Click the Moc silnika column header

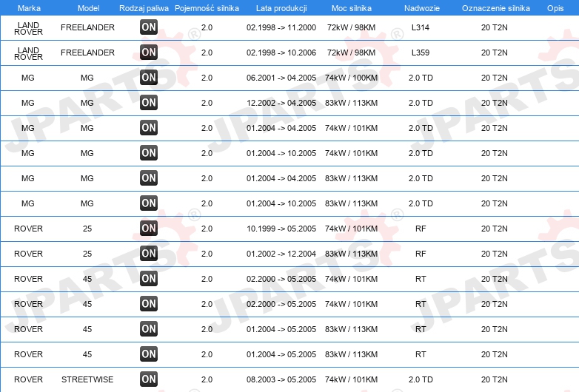[x=352, y=8]
